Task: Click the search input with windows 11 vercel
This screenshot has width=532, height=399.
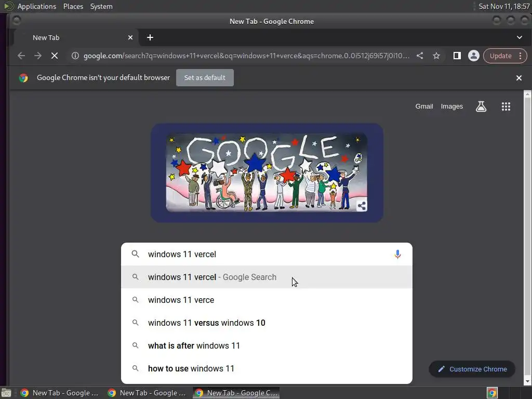Action: [x=267, y=254]
